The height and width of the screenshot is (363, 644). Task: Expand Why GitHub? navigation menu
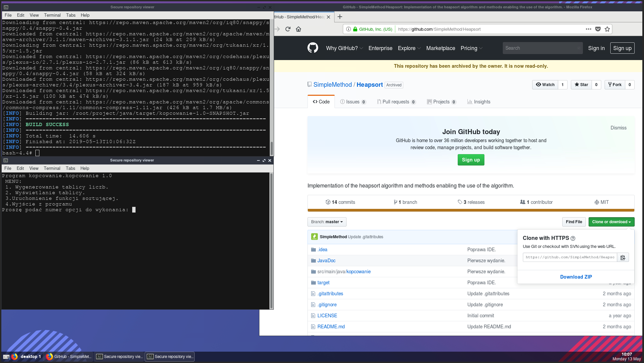pos(344,48)
